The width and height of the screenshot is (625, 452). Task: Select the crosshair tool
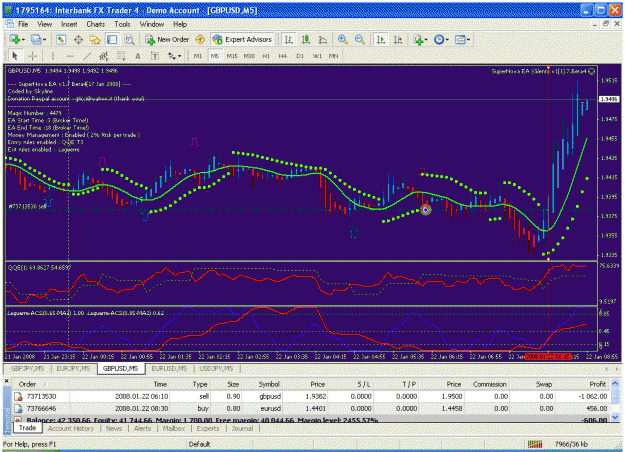coord(33,56)
